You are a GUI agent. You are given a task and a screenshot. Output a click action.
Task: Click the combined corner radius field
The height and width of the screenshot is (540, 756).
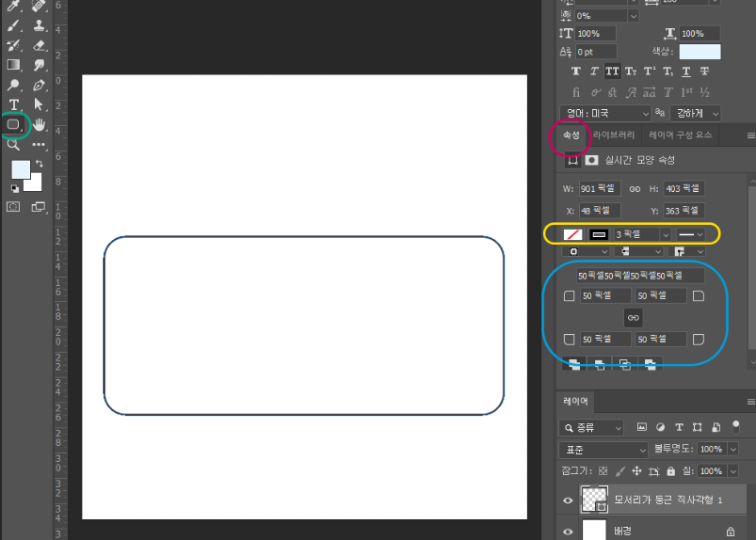tap(640, 276)
